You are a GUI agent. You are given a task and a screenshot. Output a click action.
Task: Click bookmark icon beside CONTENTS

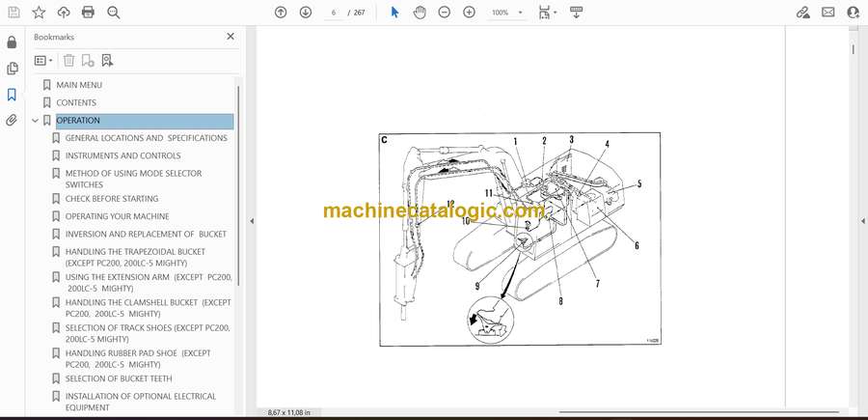(46, 102)
